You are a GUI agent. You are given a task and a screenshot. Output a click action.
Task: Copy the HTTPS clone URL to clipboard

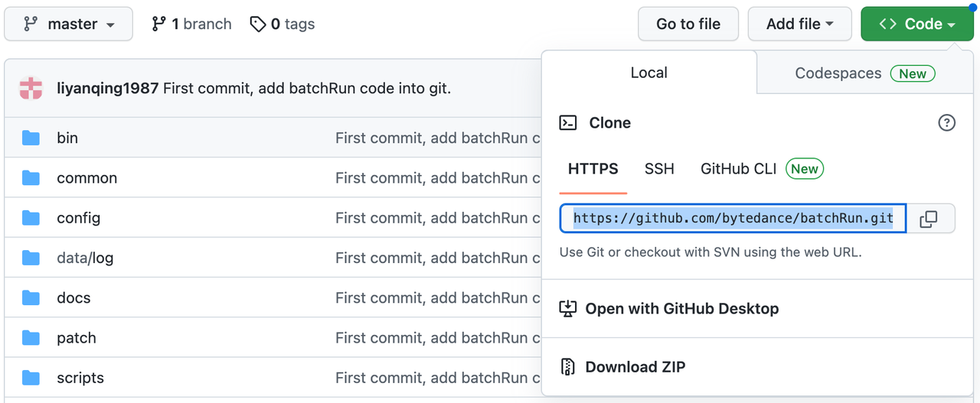click(x=929, y=219)
